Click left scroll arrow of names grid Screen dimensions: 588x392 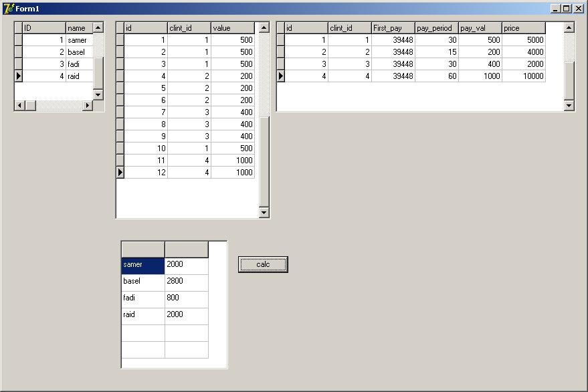[19, 106]
